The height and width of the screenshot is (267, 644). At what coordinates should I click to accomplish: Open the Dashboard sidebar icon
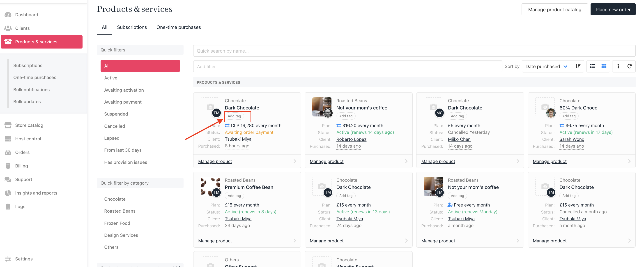tap(8, 14)
